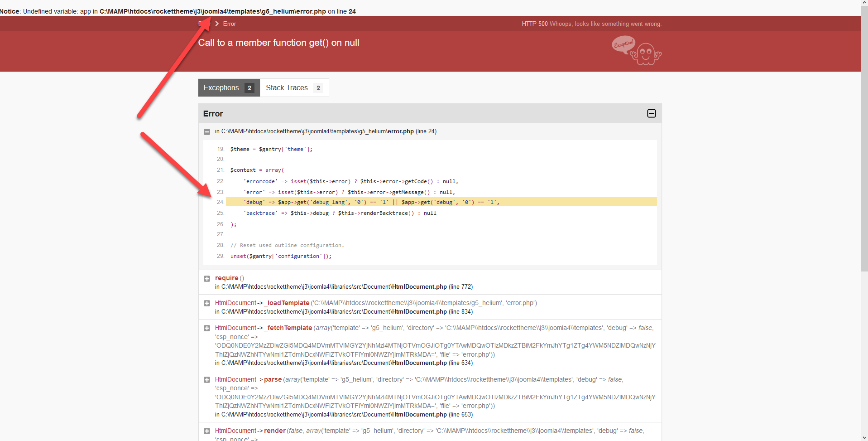
Task: Switch to the Stack Traces tab
Action: point(287,87)
